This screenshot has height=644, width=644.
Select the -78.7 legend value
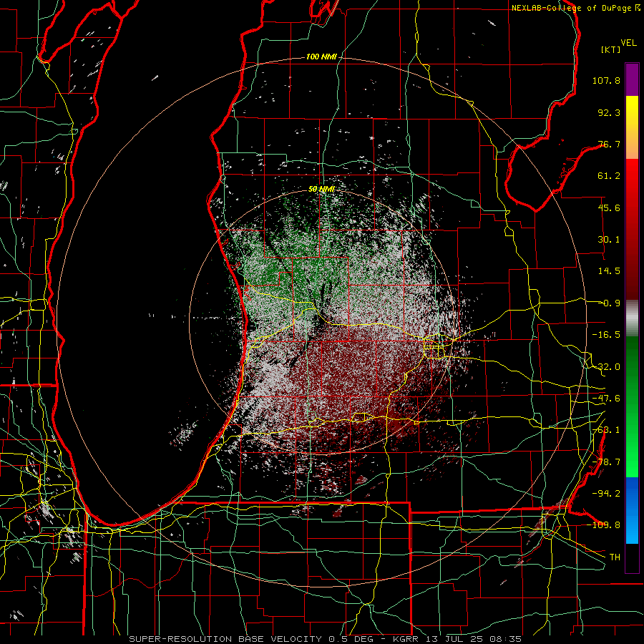606,462
